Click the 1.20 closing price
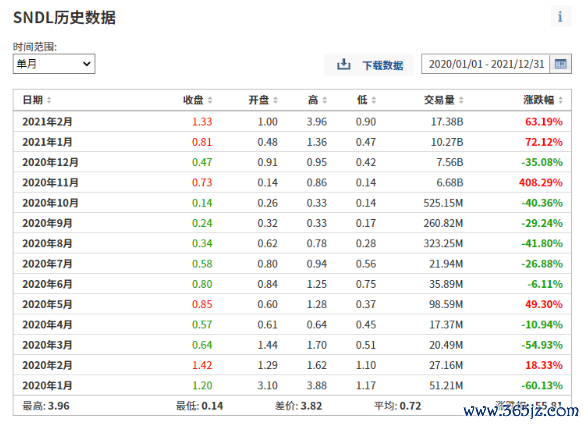Viewport: 586px width, 426px height. 202,385
